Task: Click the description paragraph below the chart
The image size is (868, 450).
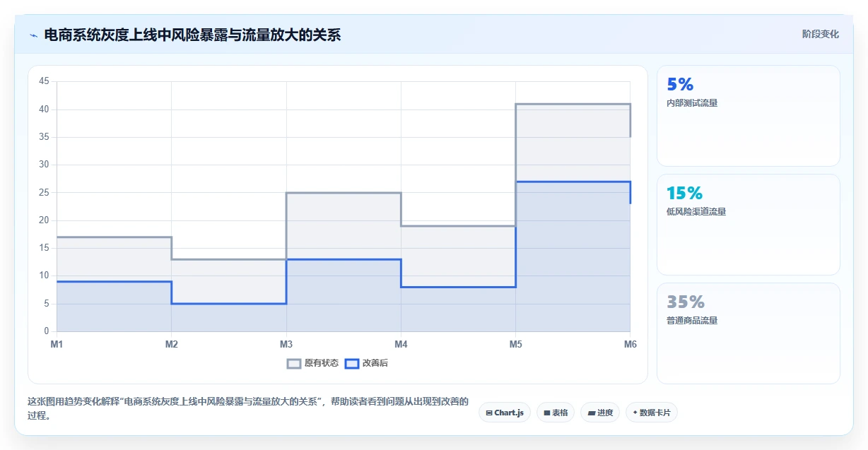Action: (x=247, y=408)
